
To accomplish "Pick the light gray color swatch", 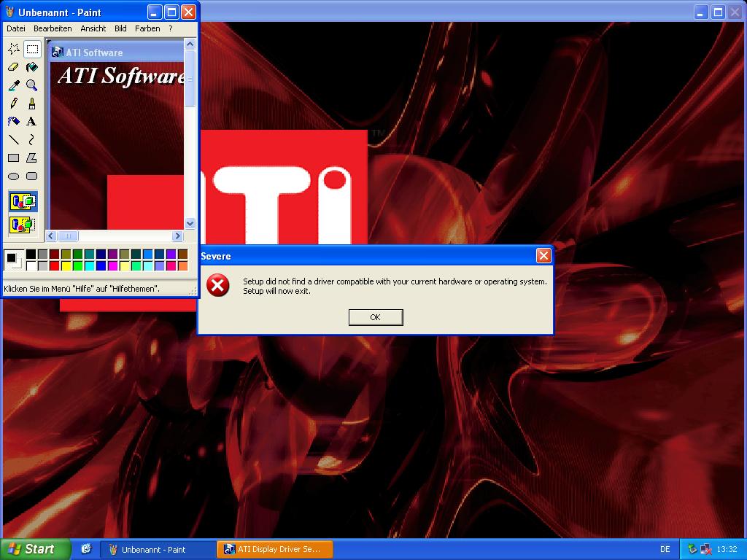I will coord(43,265).
